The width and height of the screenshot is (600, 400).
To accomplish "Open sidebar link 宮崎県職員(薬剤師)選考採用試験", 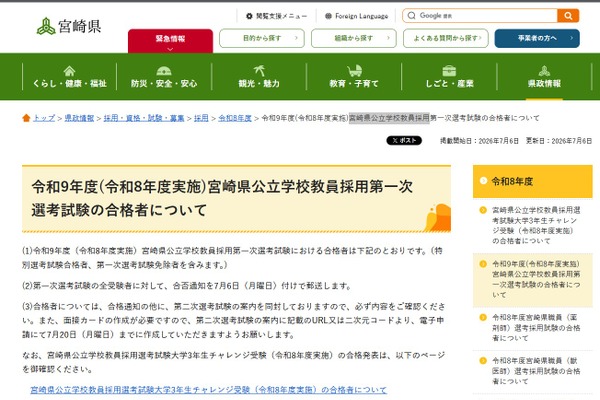I will pyautogui.click(x=536, y=328).
